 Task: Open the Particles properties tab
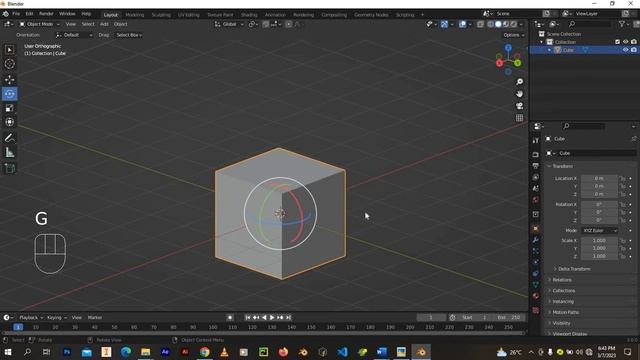[536, 251]
